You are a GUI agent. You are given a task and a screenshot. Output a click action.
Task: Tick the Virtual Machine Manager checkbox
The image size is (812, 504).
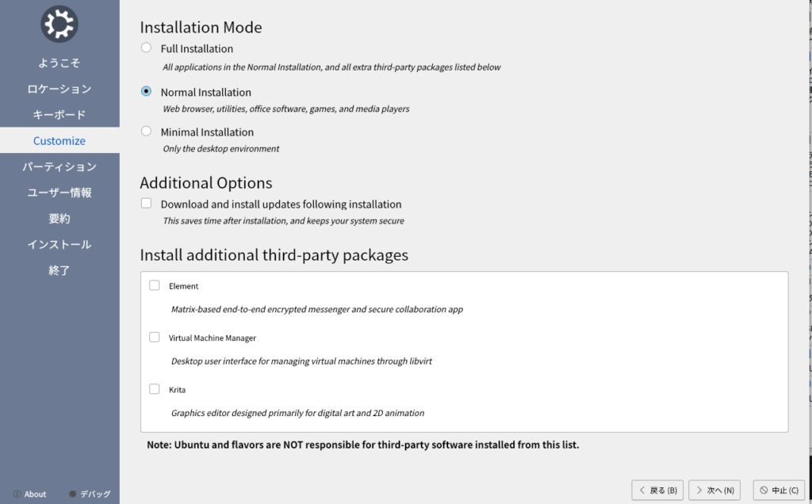coord(155,337)
